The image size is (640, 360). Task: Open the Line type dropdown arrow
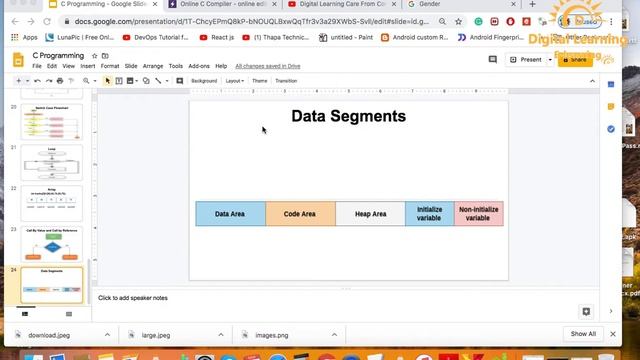[167, 81]
